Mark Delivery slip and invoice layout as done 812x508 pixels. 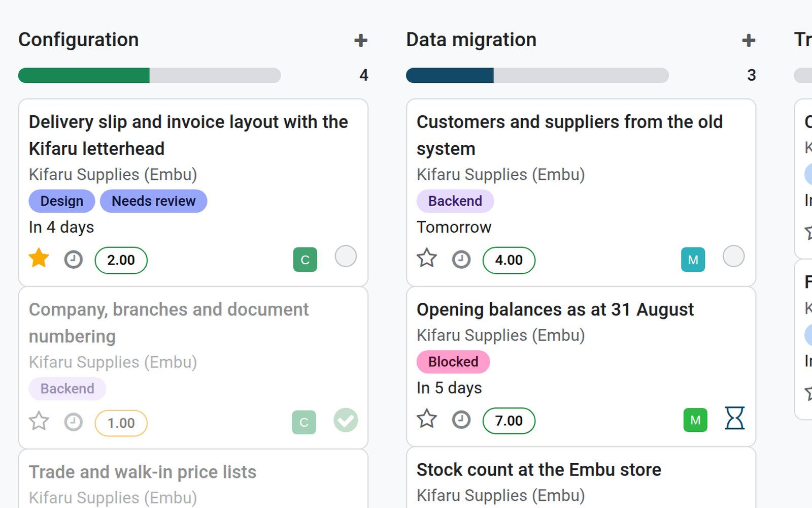(x=346, y=257)
